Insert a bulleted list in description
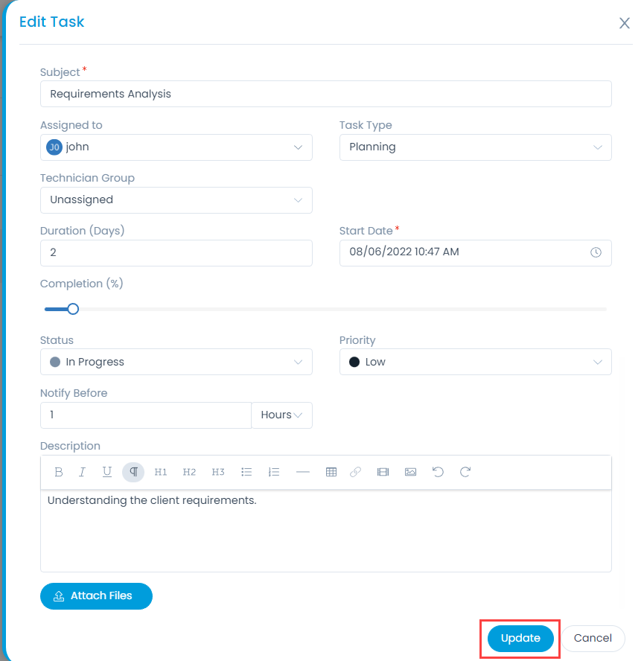 [246, 472]
